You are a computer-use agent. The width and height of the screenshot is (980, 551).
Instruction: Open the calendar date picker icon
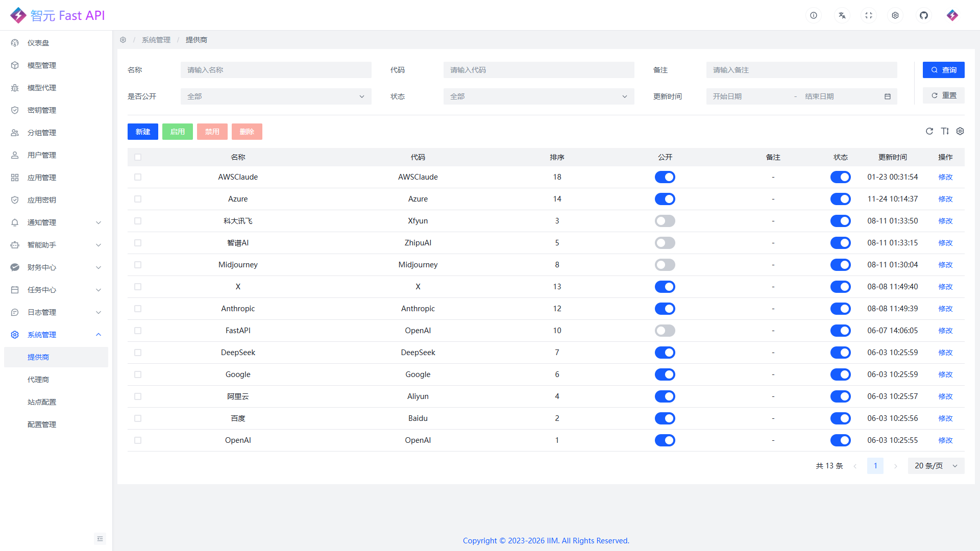tap(887, 96)
